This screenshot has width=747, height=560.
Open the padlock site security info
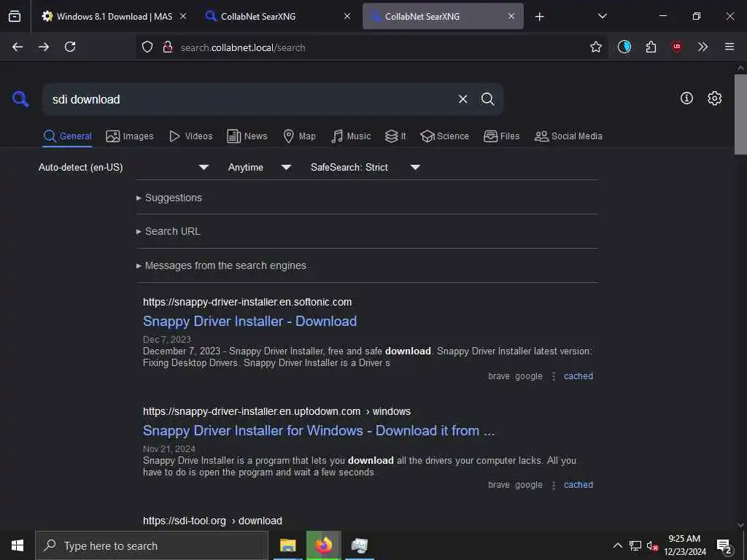click(x=167, y=47)
